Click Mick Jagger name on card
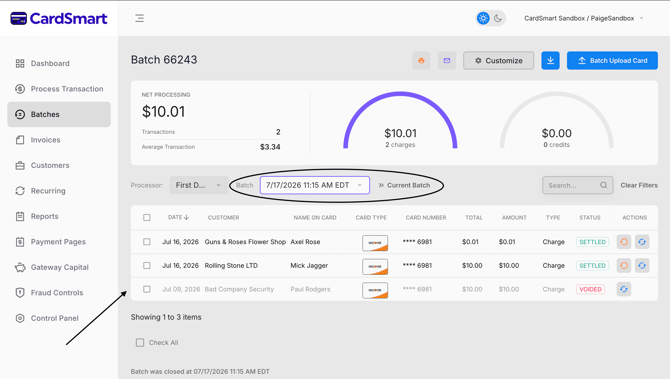This screenshot has height=379, width=670. (x=309, y=265)
